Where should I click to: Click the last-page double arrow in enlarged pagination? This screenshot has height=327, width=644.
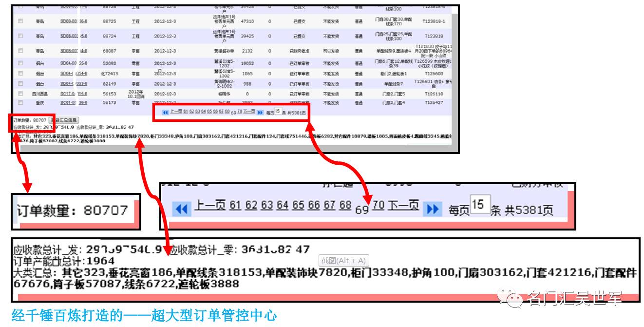click(x=432, y=209)
